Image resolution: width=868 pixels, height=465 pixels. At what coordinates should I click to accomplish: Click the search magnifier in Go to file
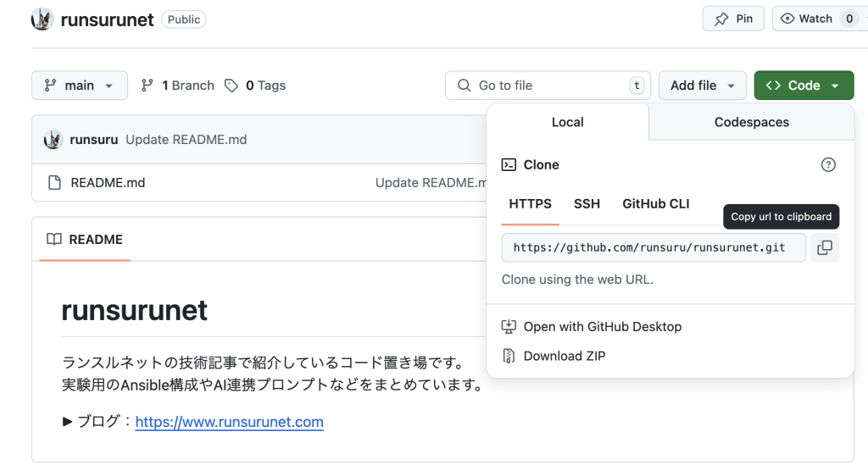(x=464, y=86)
